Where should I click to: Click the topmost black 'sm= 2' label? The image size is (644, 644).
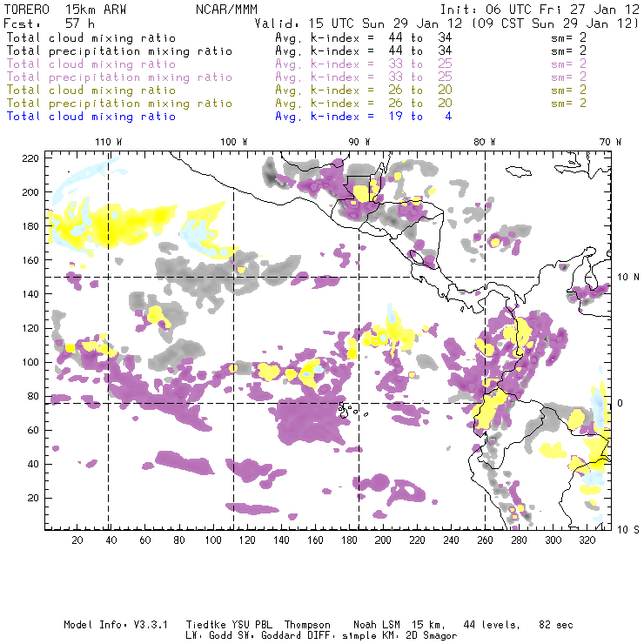[568, 37]
